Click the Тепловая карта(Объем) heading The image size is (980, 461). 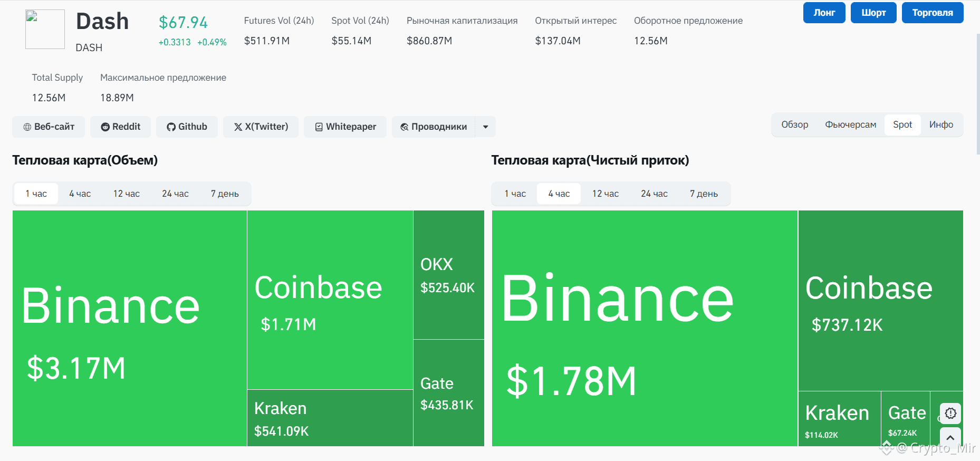tap(85, 160)
